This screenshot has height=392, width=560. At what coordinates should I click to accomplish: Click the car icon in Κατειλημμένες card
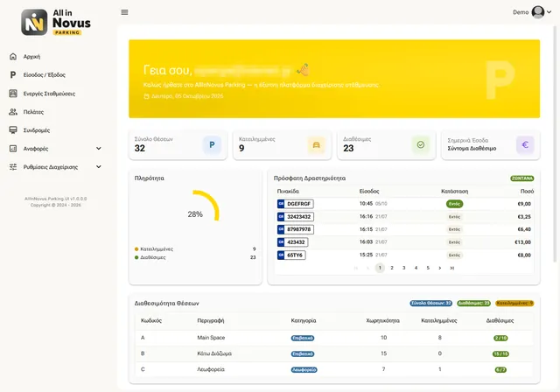(x=317, y=144)
